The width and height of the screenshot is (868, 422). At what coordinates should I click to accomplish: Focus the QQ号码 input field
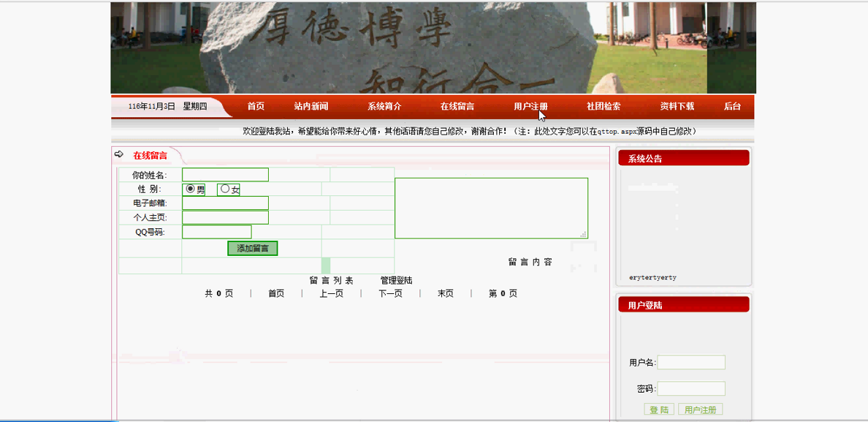point(216,232)
